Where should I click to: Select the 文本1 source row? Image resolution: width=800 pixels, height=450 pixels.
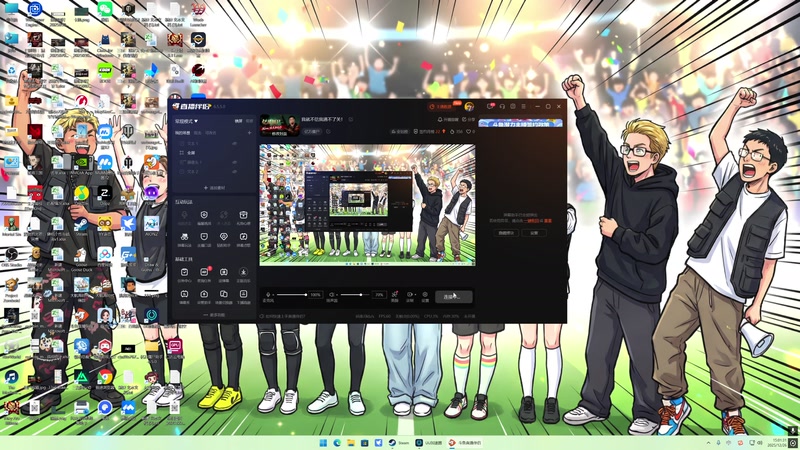tap(214, 144)
